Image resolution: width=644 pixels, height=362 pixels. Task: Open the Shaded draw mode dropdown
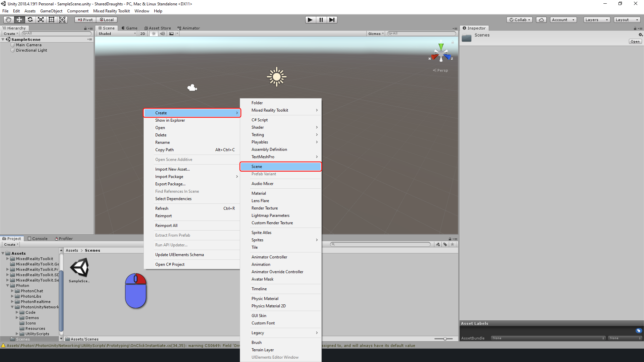pyautogui.click(x=117, y=34)
